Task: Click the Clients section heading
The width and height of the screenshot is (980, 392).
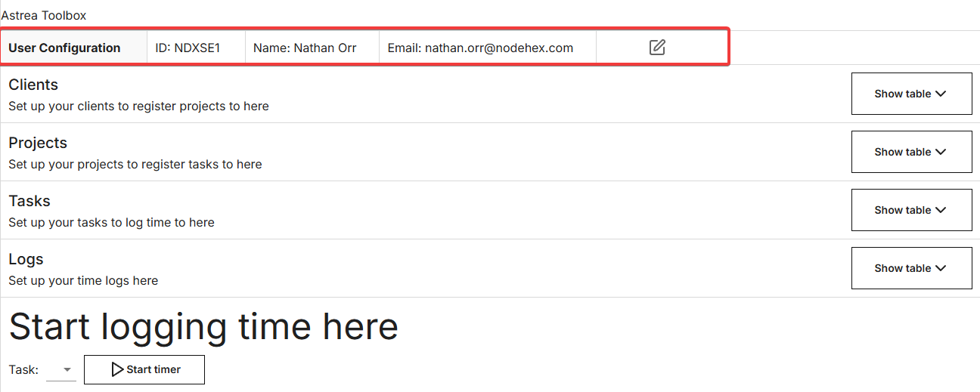Action: click(33, 85)
